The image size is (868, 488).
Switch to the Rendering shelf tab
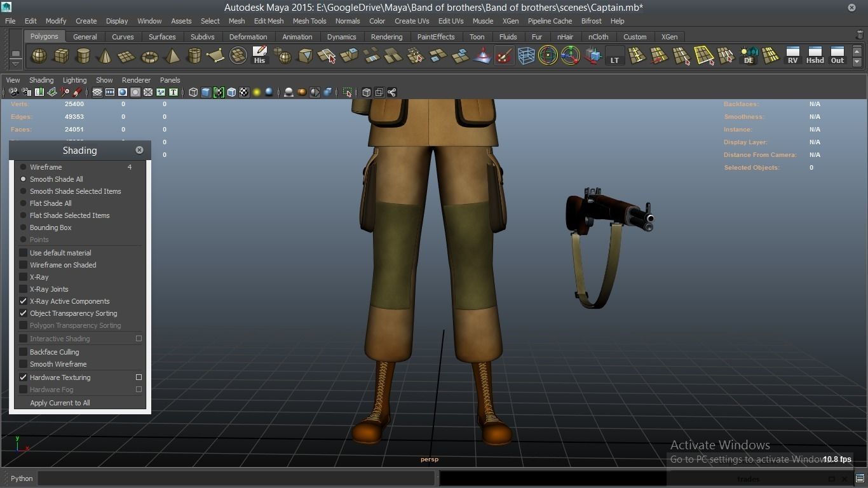[386, 37]
